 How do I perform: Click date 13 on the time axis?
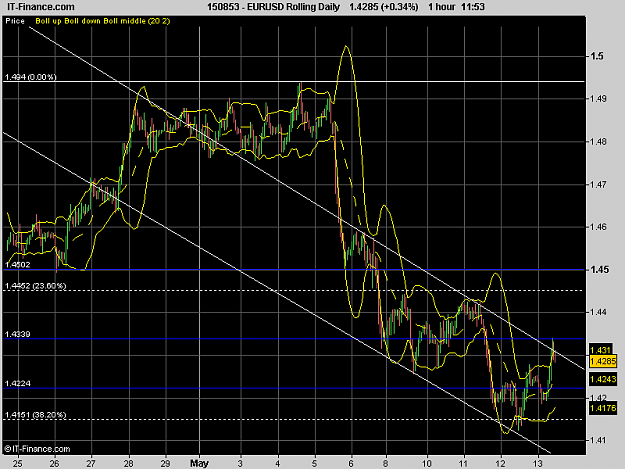pos(538,463)
